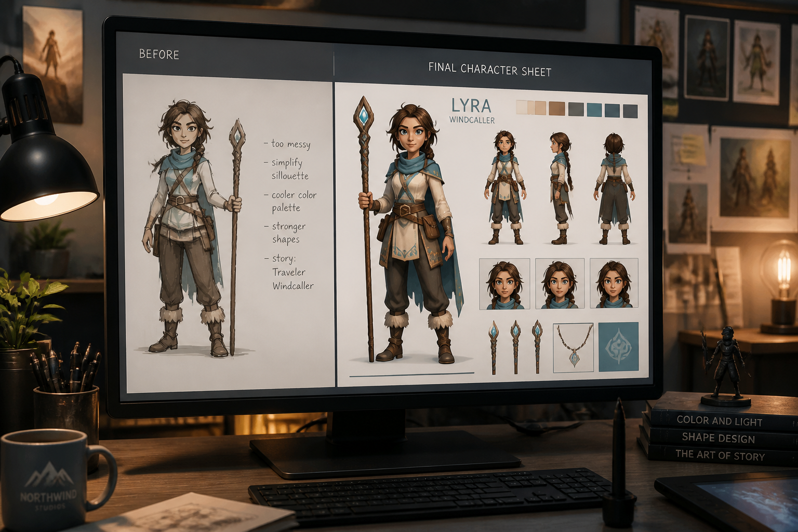This screenshot has width=798, height=532.
Task: Pick the bright teal blue swatch
Action: point(594,110)
